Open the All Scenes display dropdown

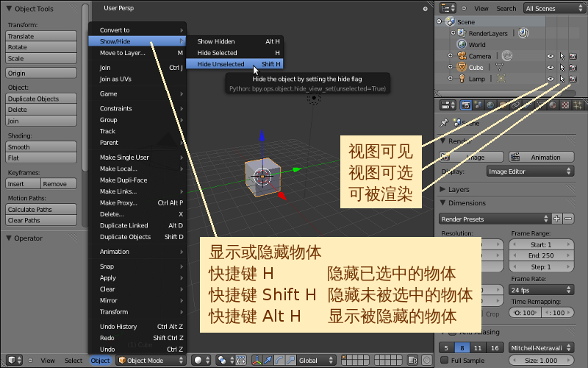553,8
